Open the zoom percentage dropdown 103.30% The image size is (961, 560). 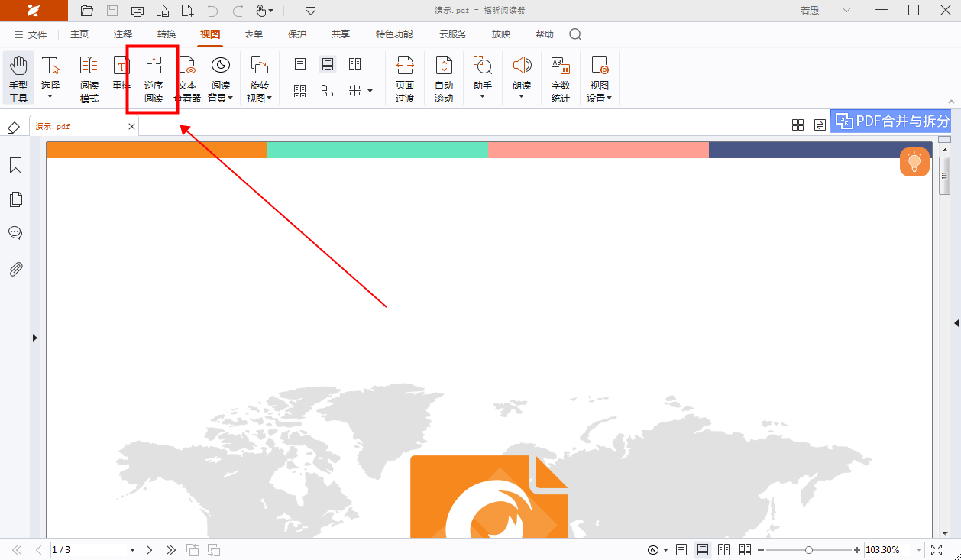(x=917, y=550)
